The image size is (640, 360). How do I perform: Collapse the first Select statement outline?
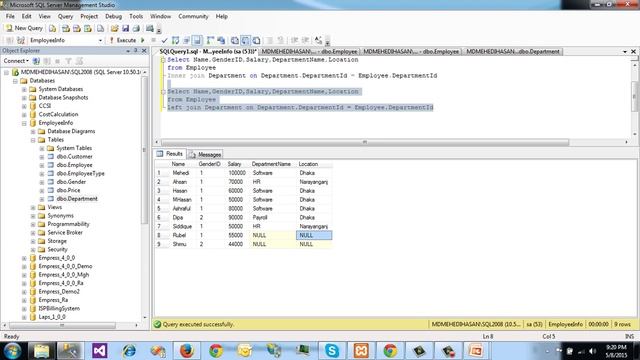click(x=163, y=60)
